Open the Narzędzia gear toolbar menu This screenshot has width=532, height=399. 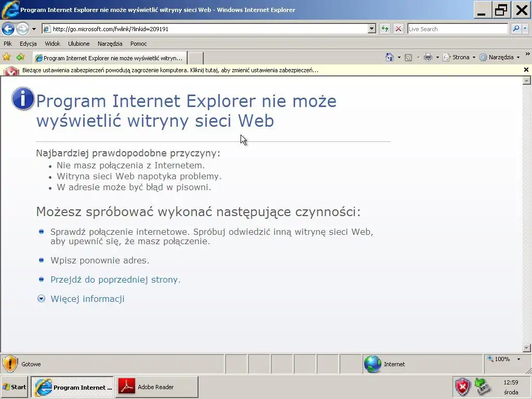coord(499,57)
